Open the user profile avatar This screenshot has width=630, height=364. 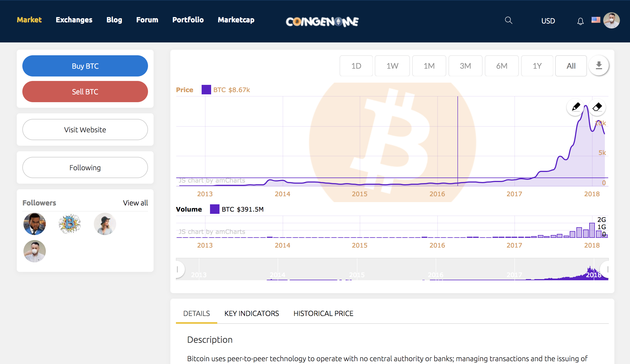click(611, 20)
